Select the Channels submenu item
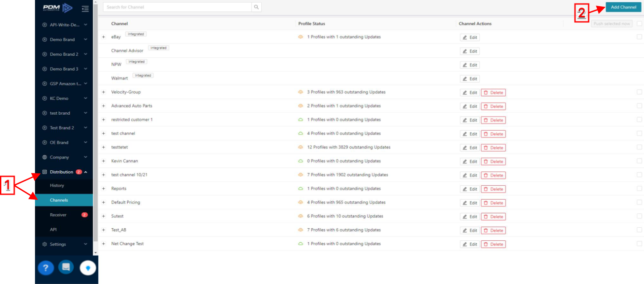The width and height of the screenshot is (644, 284). [64, 200]
